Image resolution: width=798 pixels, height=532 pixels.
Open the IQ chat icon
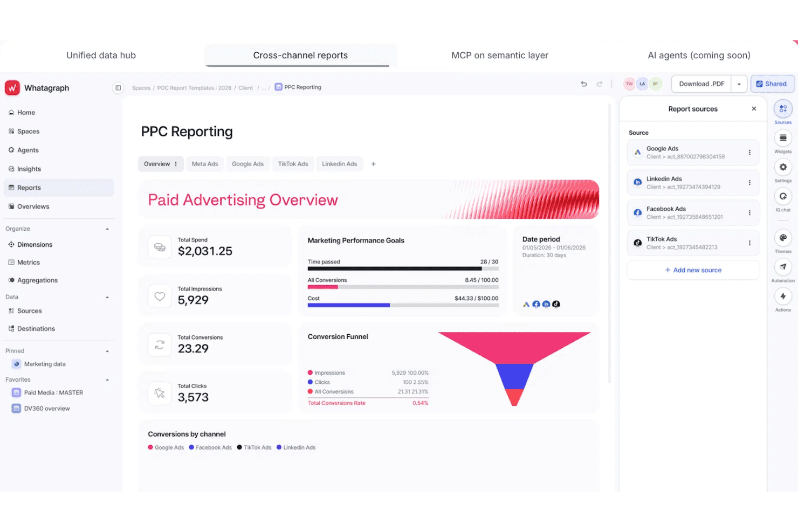(x=783, y=196)
